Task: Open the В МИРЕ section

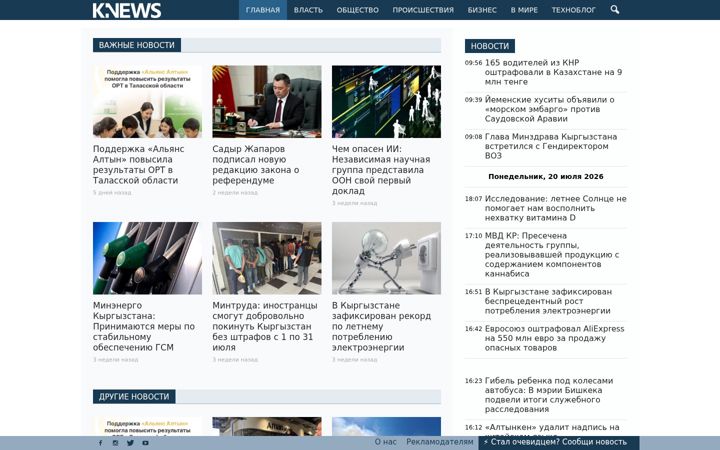Action: (x=524, y=10)
